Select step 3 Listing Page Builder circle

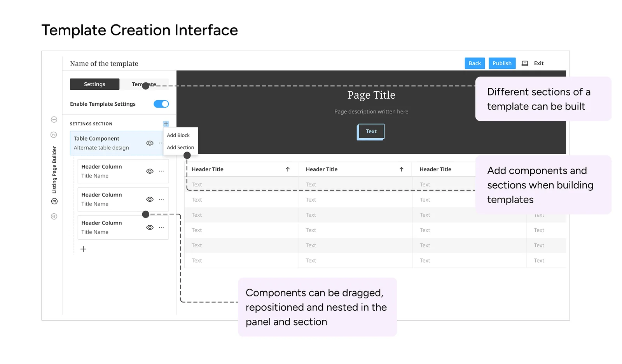pos(54,201)
